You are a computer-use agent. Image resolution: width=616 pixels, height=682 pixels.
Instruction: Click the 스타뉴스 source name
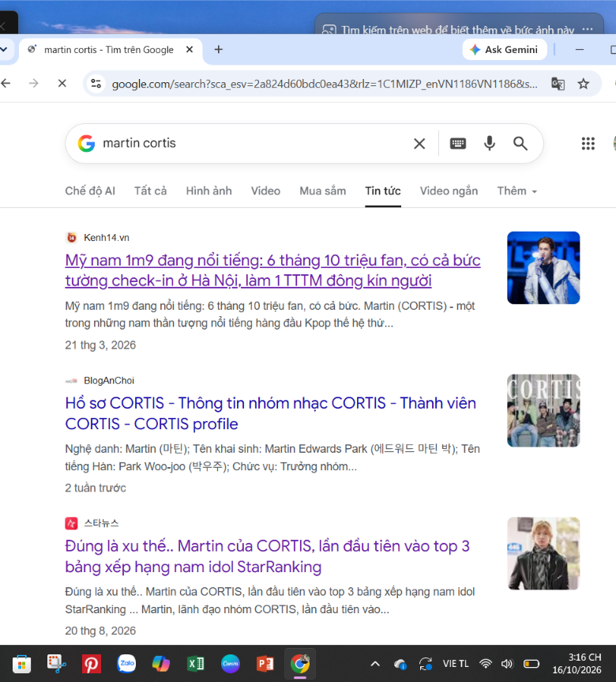101,523
